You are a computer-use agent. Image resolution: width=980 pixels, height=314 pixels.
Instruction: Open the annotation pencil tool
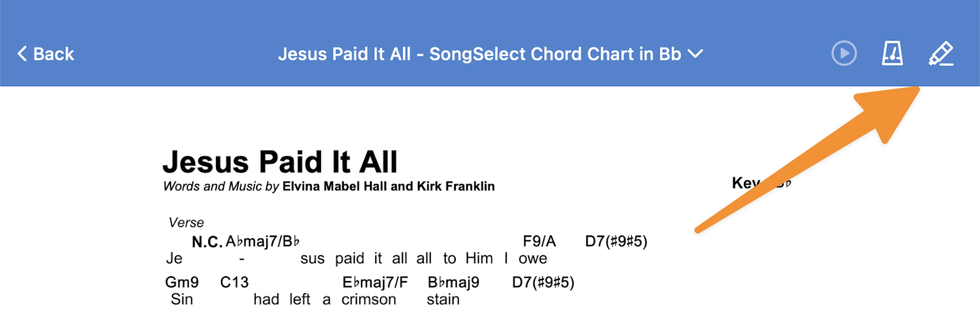(941, 54)
